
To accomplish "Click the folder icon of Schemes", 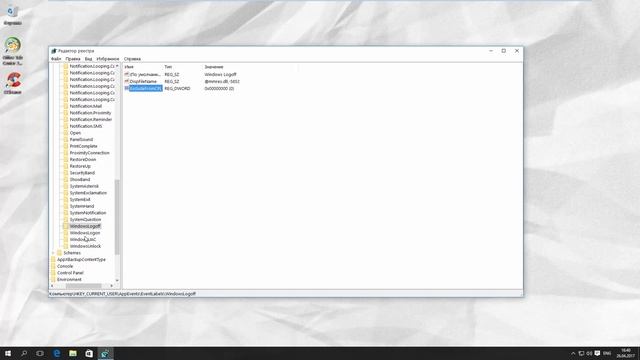I will click(x=60, y=253).
